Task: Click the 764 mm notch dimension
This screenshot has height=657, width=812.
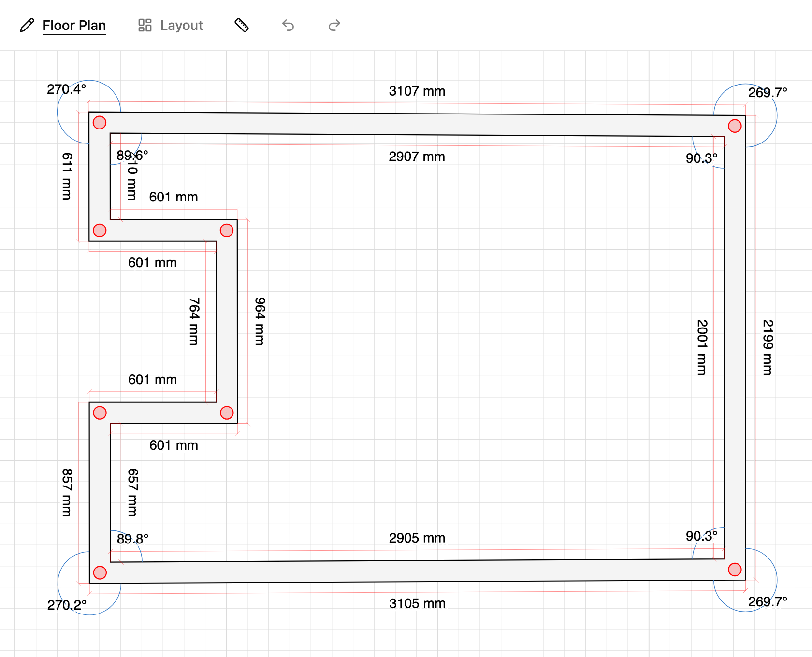Action: [194, 321]
